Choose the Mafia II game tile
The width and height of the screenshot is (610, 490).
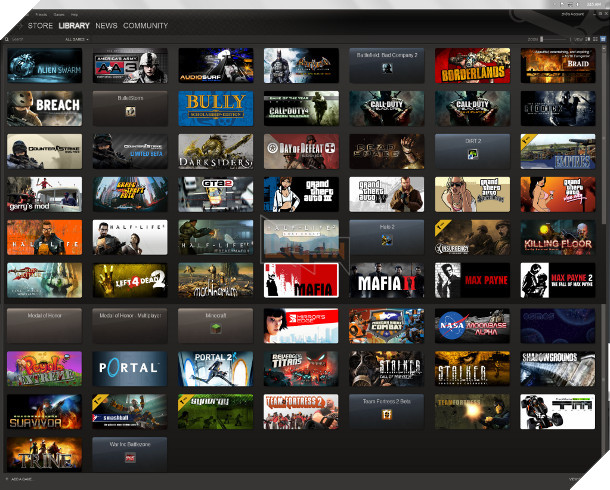(x=386, y=281)
